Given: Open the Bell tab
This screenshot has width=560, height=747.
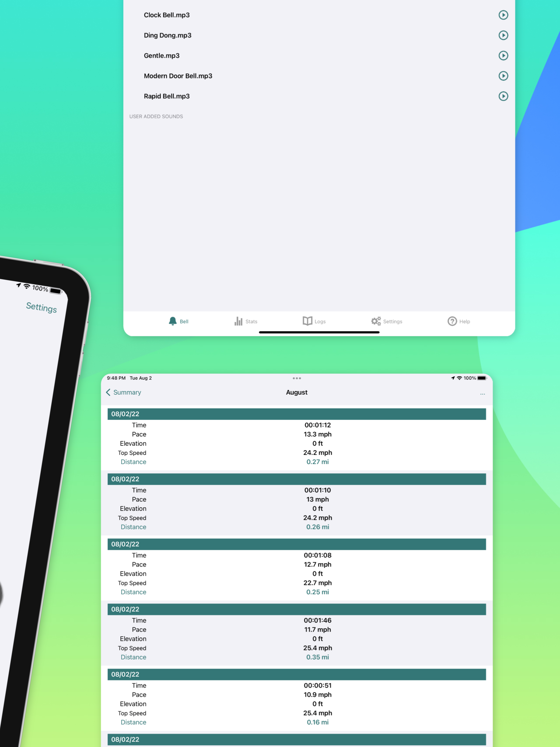Looking at the screenshot, I should pos(178,321).
